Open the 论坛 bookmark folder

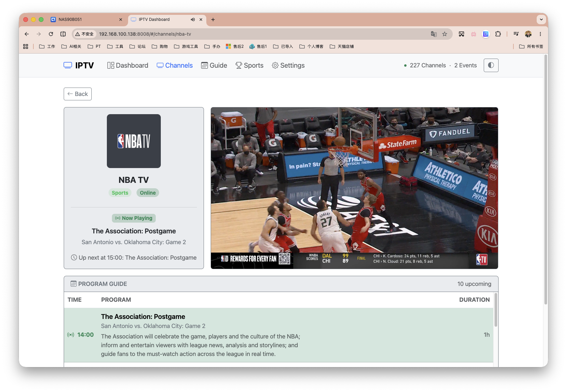[138, 46]
